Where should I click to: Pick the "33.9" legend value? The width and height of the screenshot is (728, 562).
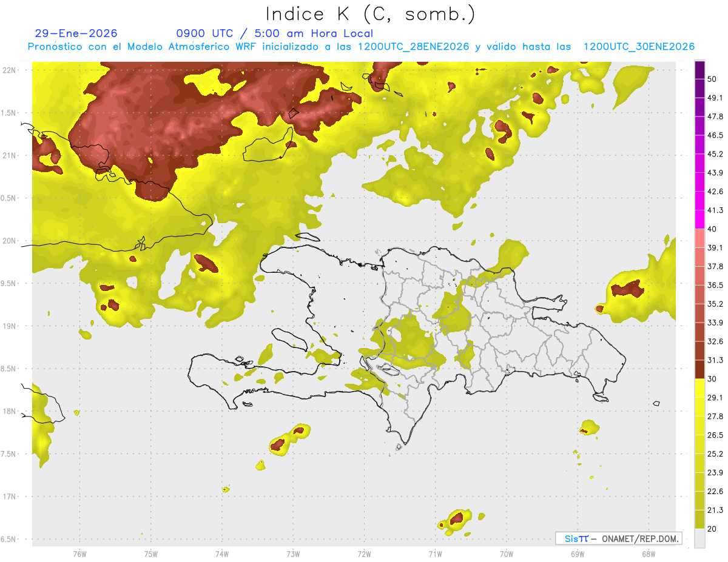pos(715,323)
